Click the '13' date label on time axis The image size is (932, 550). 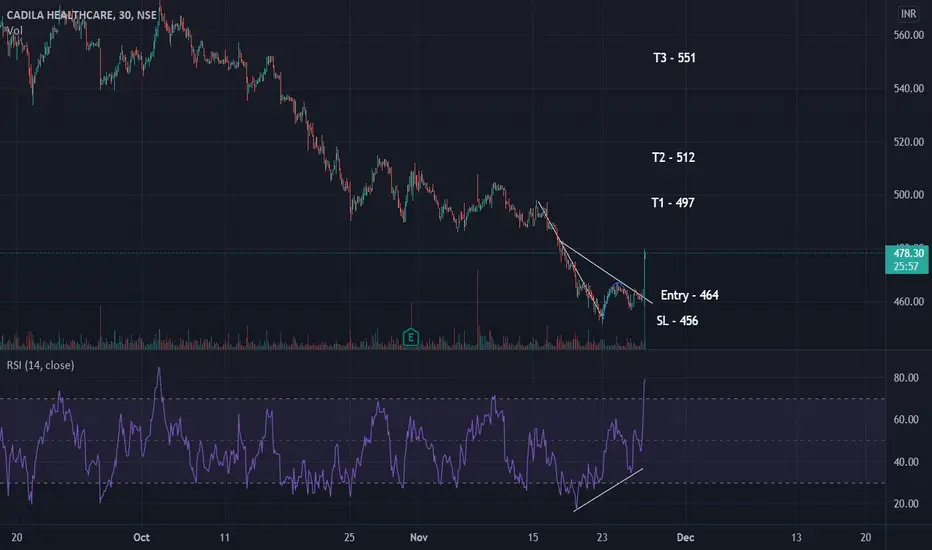[796, 538]
